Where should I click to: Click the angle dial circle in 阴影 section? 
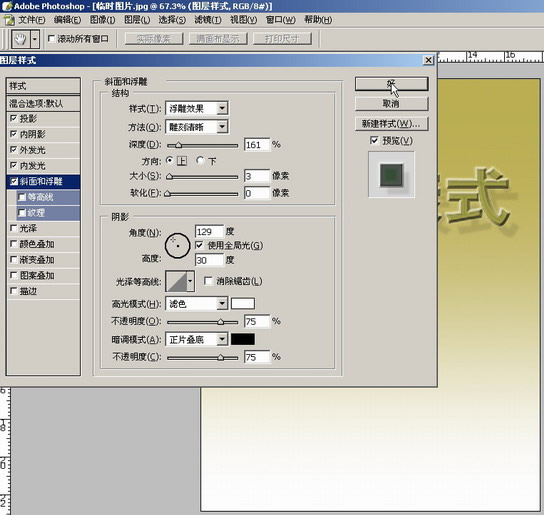click(x=177, y=245)
